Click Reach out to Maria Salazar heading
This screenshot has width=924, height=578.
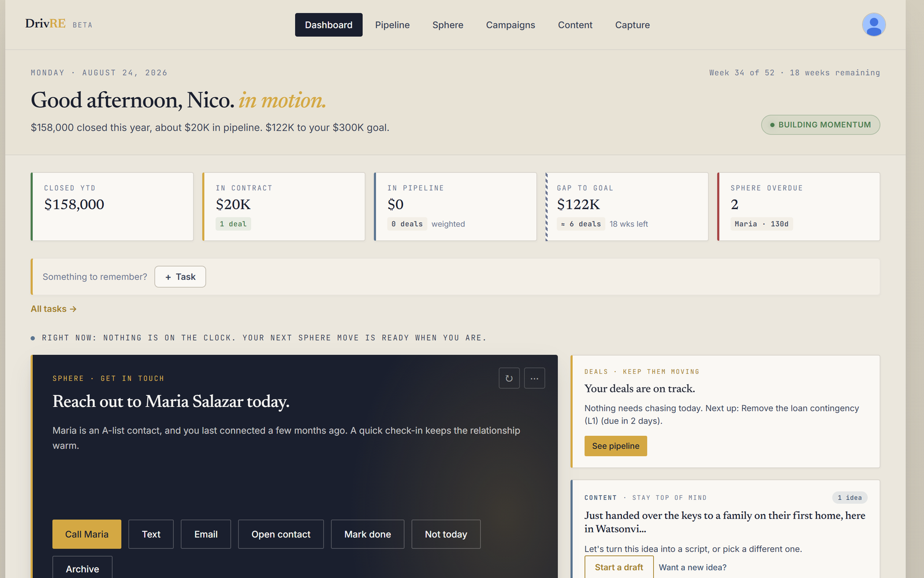(x=171, y=401)
